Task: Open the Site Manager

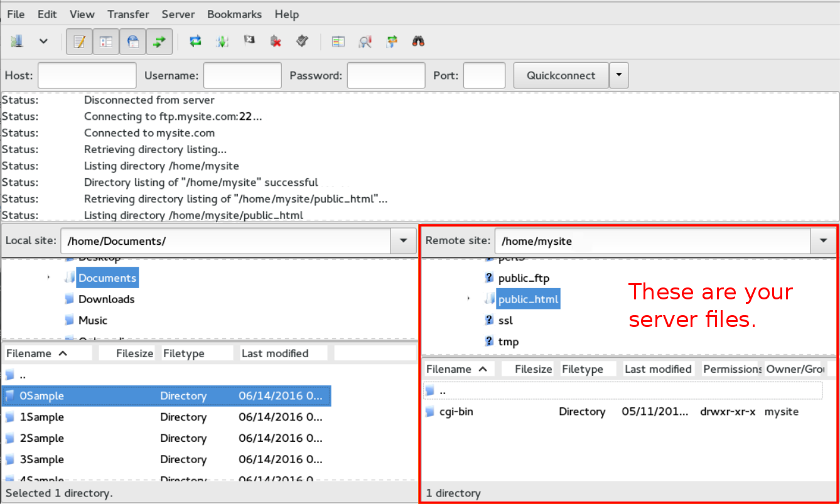Action: (17, 41)
